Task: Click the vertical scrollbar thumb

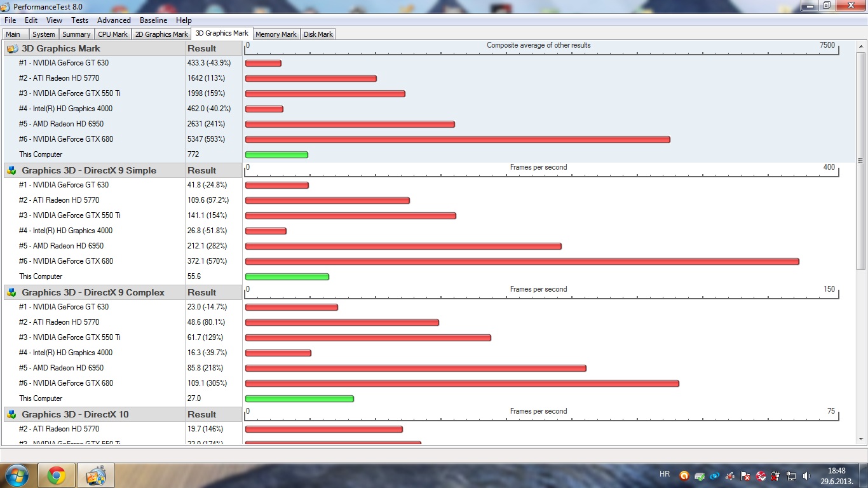Action: pyautogui.click(x=862, y=160)
